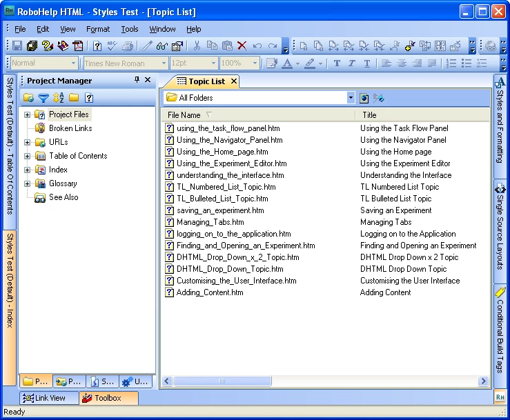
Task: Close the Topic List tab
Action: point(234,81)
